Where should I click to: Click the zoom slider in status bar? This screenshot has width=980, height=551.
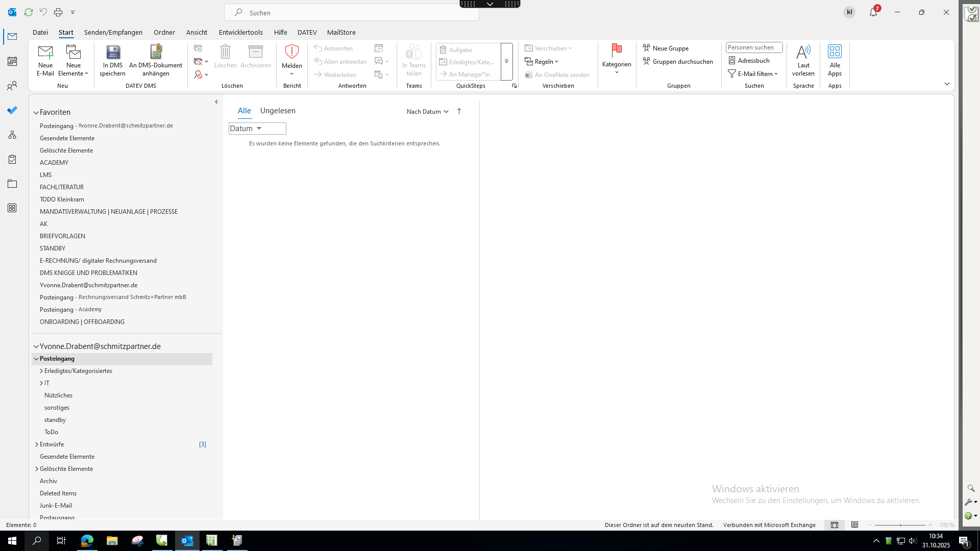point(900,525)
